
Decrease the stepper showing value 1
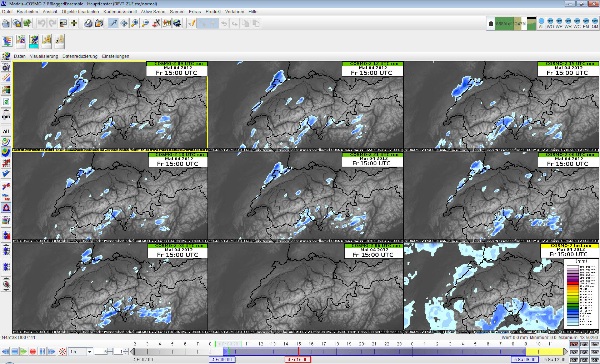click(125, 354)
